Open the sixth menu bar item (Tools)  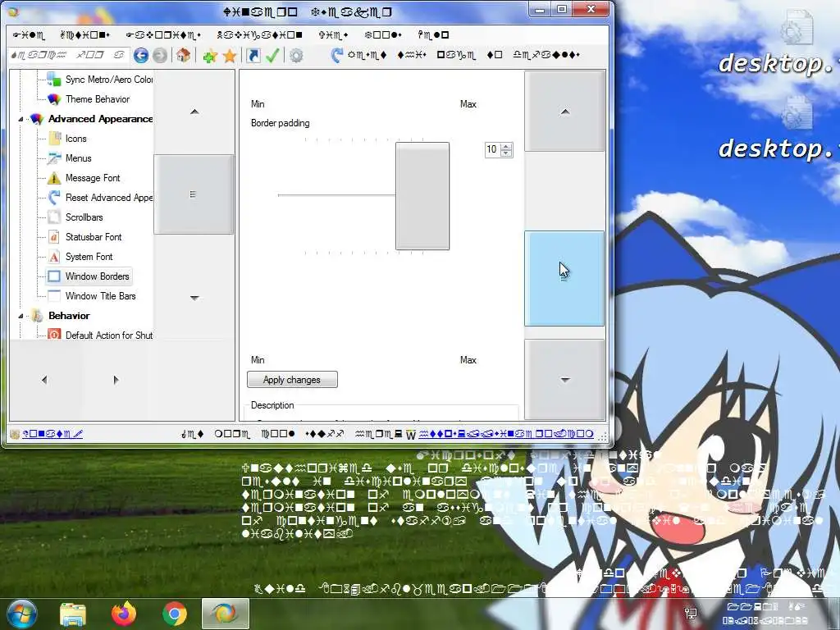382,34
